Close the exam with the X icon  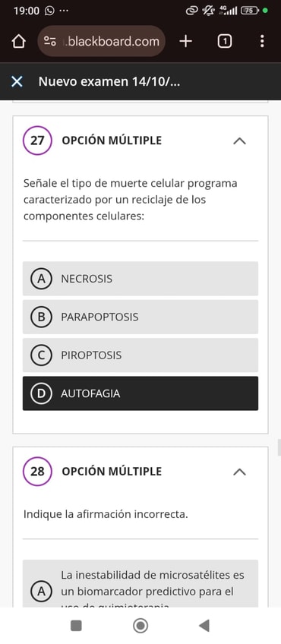point(17,82)
